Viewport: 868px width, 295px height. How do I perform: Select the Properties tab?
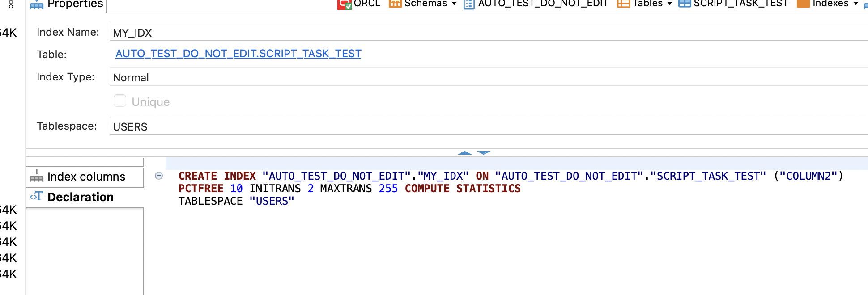[66, 4]
